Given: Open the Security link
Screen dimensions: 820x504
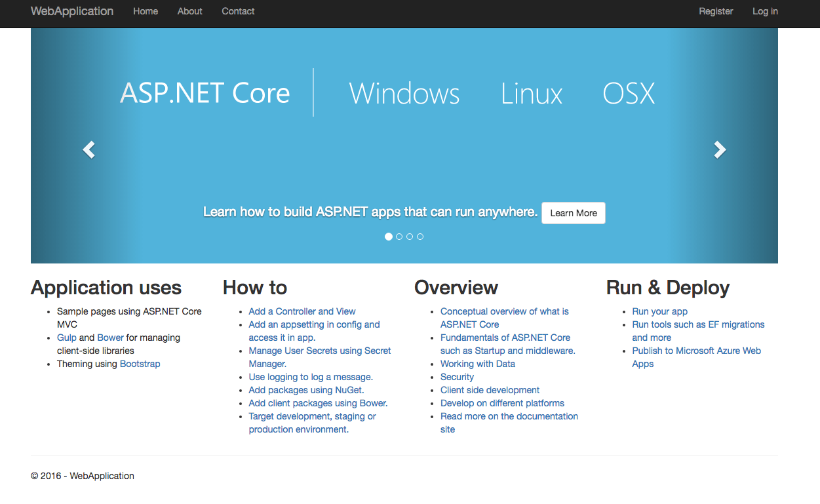Looking at the screenshot, I should point(457,377).
